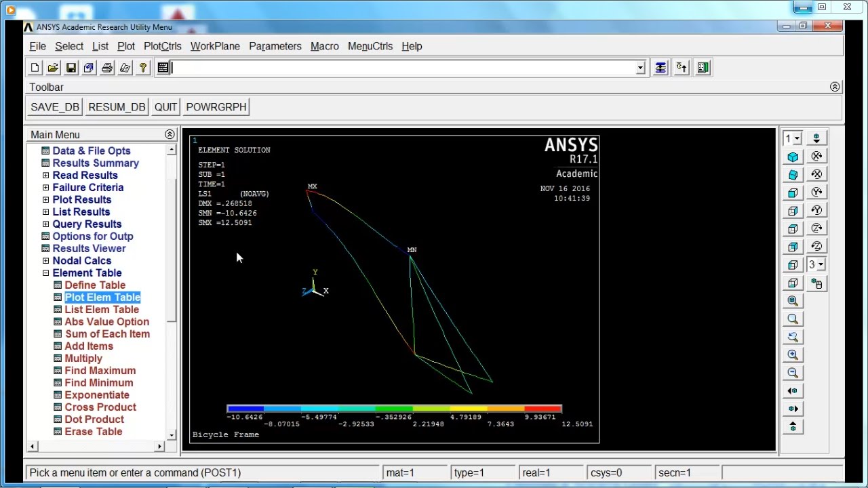Open the Parameters menu
The width and height of the screenshot is (868, 488).
[275, 46]
